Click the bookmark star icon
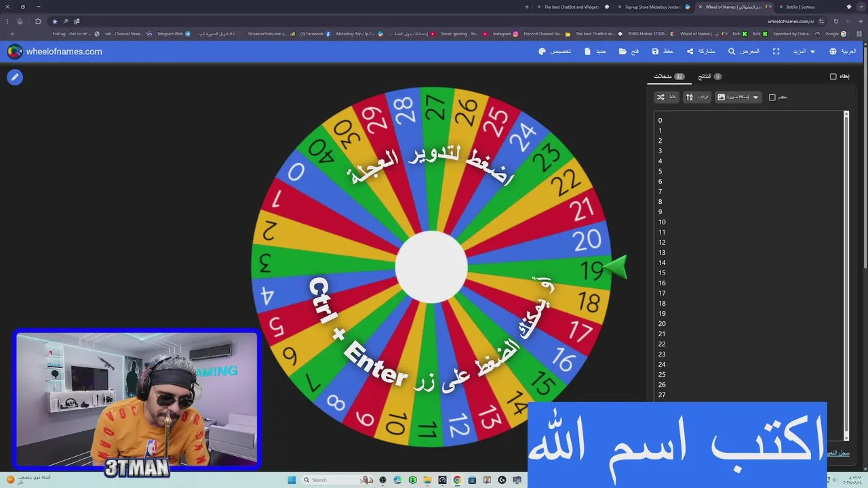The height and width of the screenshot is (488, 868). (55, 21)
